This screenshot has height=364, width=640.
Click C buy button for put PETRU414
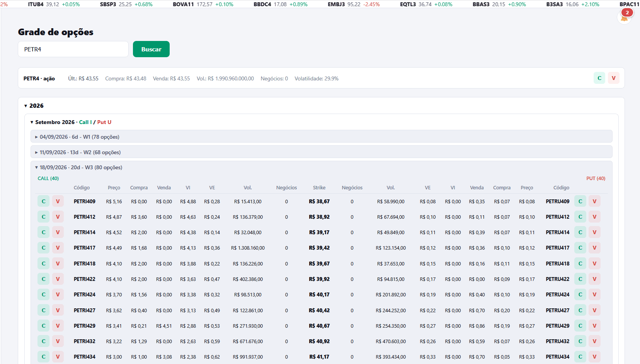click(580, 232)
